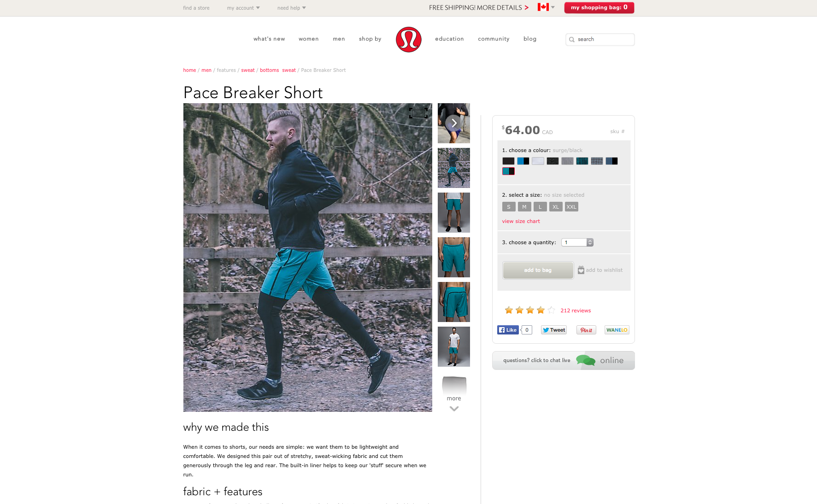Click the lululemon logo icon

coord(408,39)
